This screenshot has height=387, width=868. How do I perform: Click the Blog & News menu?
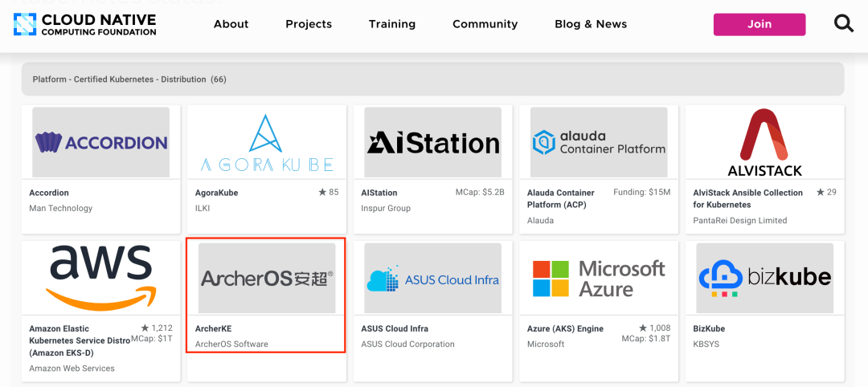click(x=591, y=24)
